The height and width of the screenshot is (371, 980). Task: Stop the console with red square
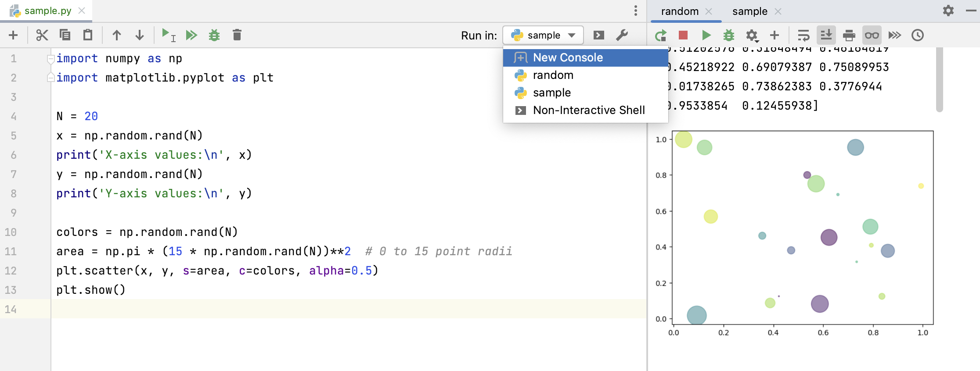(x=683, y=35)
